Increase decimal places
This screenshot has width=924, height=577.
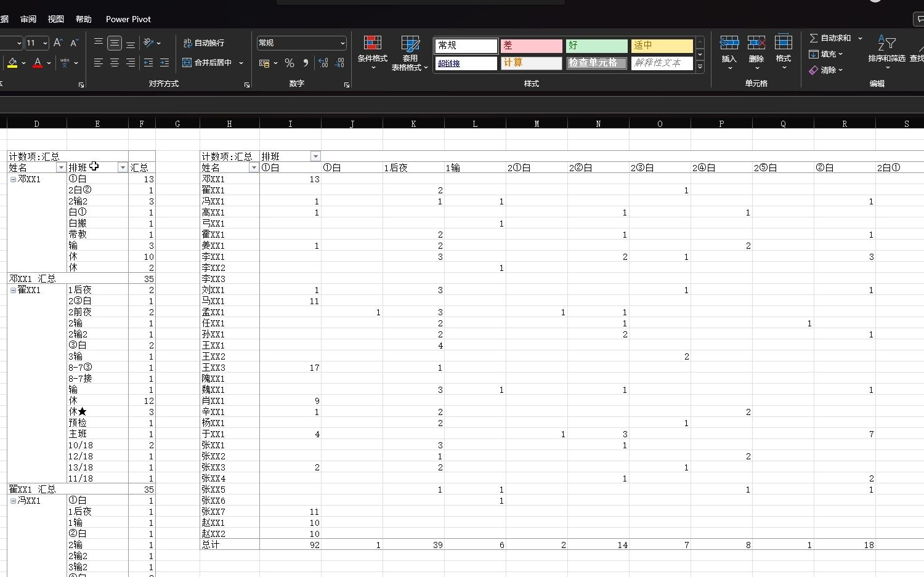click(x=323, y=63)
